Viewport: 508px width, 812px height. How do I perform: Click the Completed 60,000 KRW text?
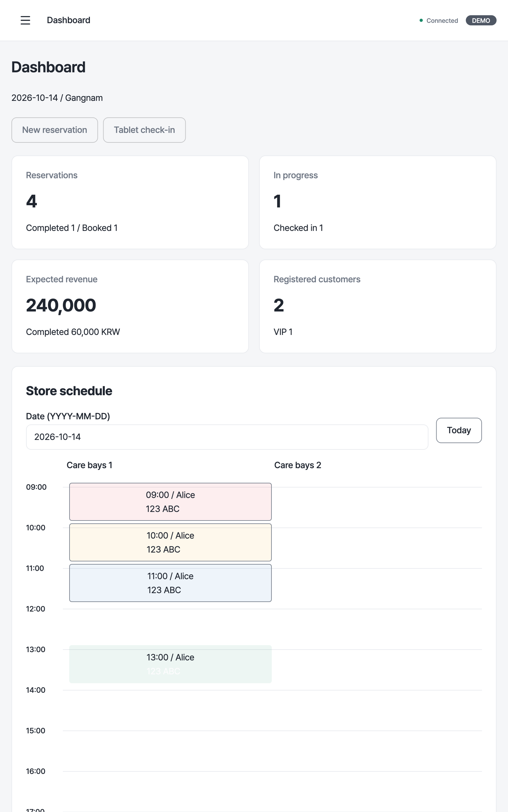[73, 332]
